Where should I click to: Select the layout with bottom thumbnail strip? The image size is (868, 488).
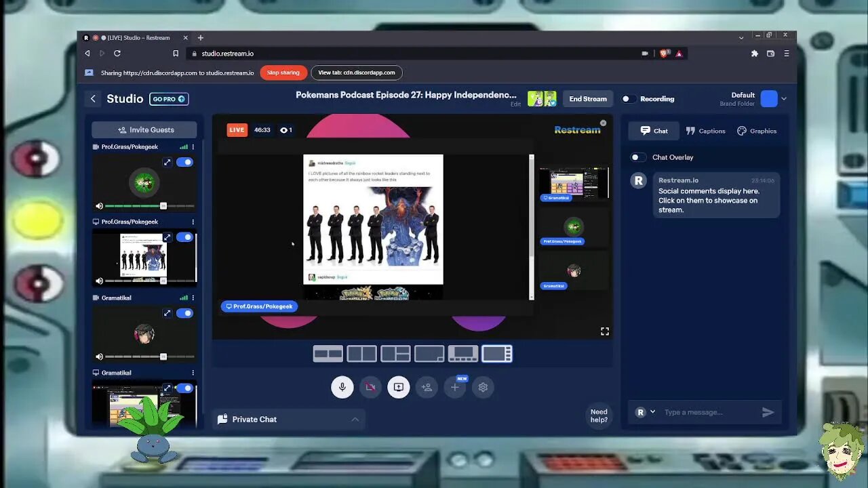click(463, 354)
